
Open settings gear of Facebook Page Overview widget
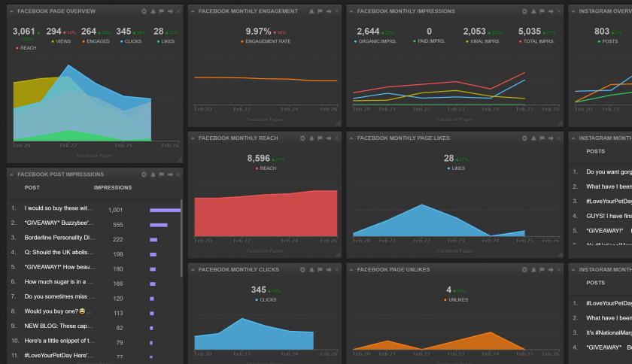(x=144, y=11)
